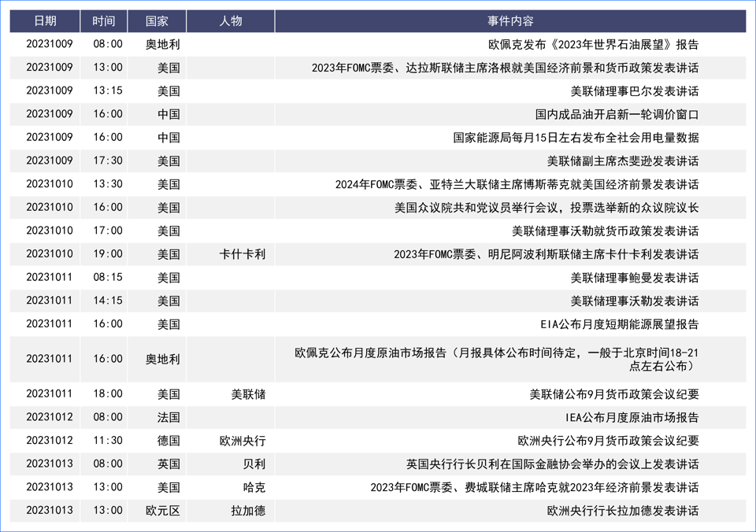756x532 pixels.
Task: Click the 18:00 time cell
Action: tap(108, 393)
